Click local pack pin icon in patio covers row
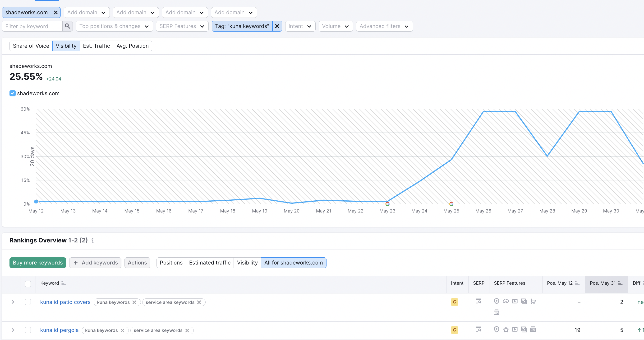 [x=497, y=301]
